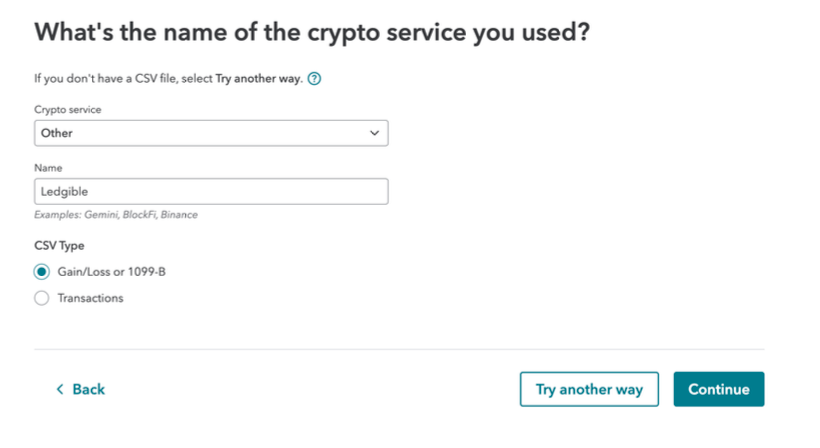Click the 'Name' field label
The height and width of the screenshot is (448, 820).
pyautogui.click(x=48, y=168)
